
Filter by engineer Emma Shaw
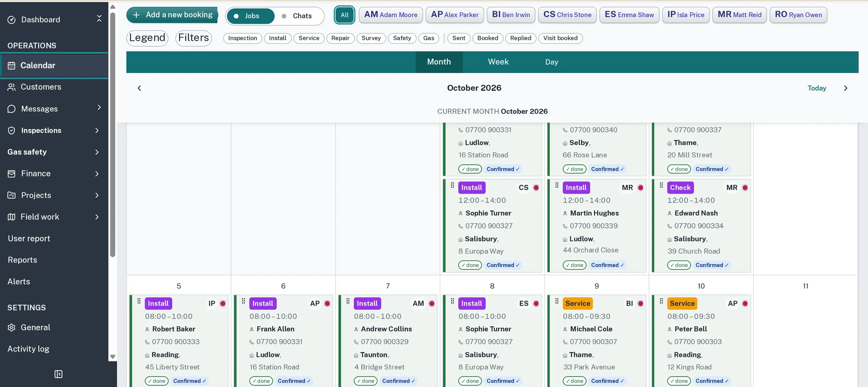pyautogui.click(x=629, y=15)
